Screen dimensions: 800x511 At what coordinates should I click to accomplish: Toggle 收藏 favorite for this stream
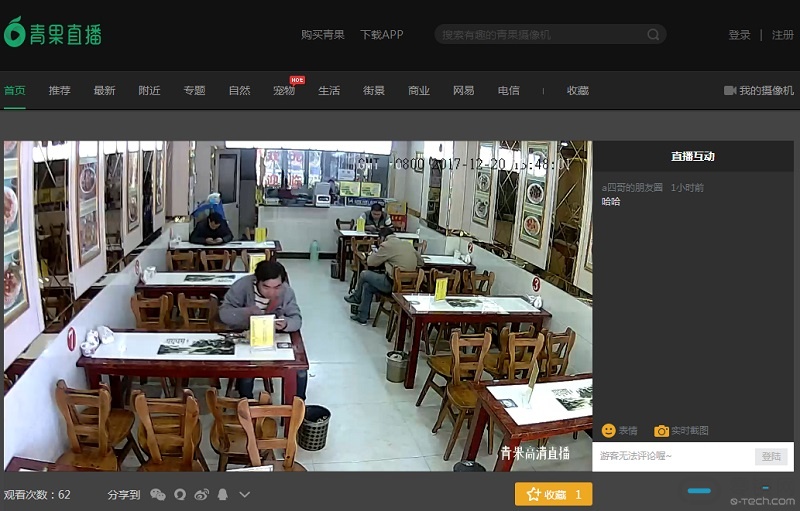pos(553,495)
